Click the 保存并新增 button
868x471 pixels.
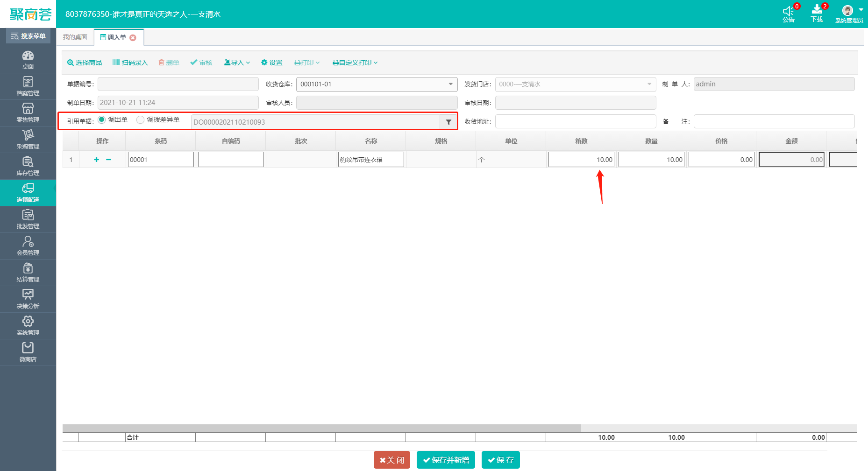coord(446,460)
